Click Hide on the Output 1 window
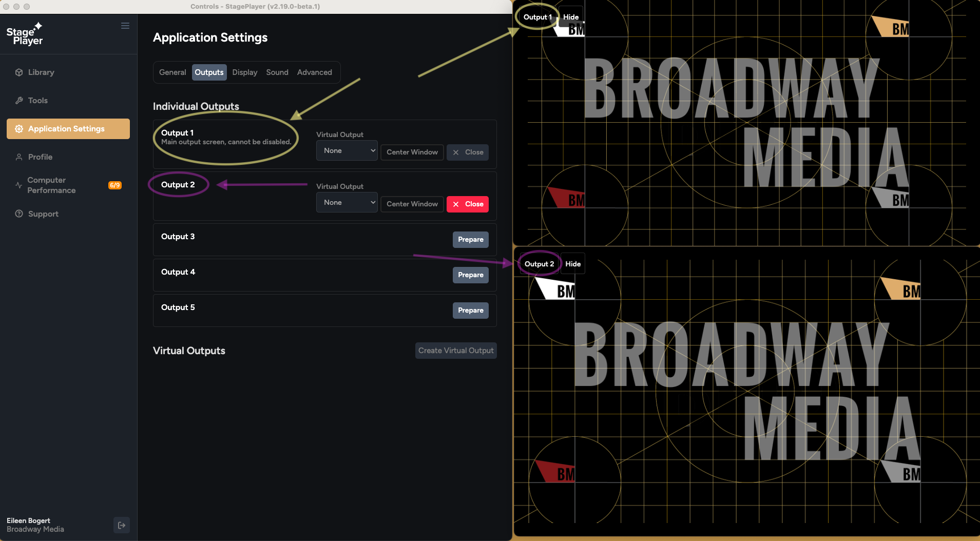This screenshot has width=980, height=541. pyautogui.click(x=571, y=17)
